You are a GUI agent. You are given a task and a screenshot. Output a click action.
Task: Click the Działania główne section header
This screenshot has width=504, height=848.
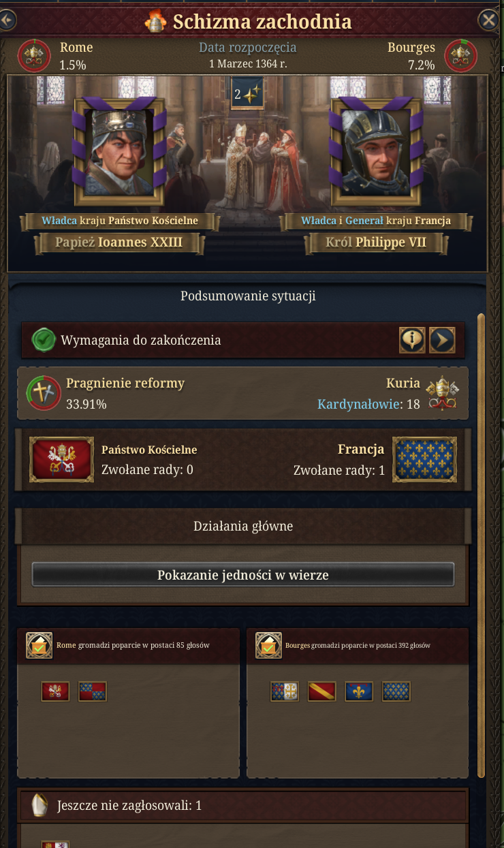click(243, 526)
